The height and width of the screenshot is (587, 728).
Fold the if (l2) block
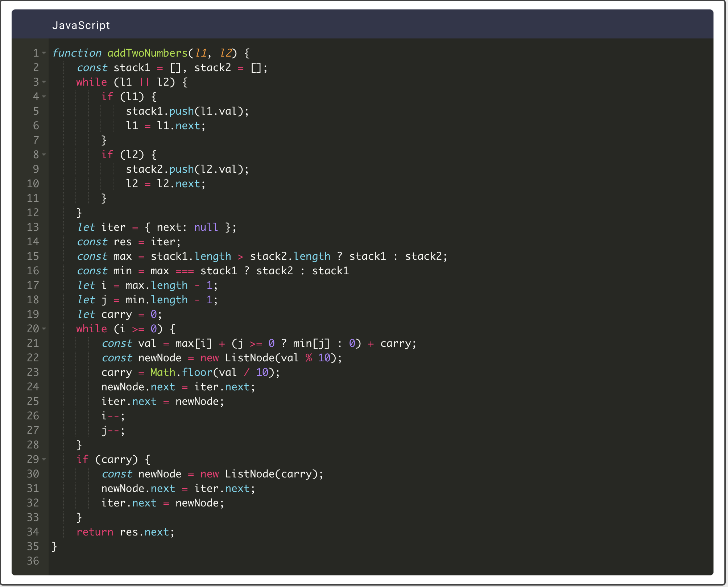pyautogui.click(x=44, y=155)
